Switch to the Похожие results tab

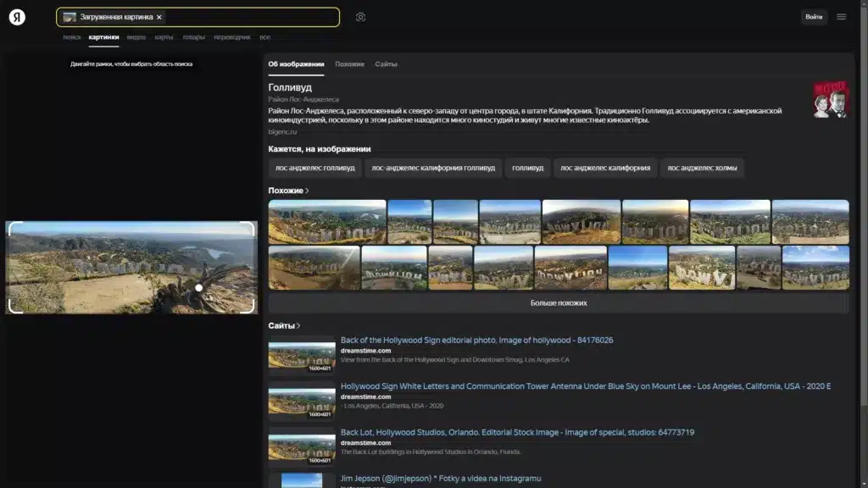click(349, 64)
